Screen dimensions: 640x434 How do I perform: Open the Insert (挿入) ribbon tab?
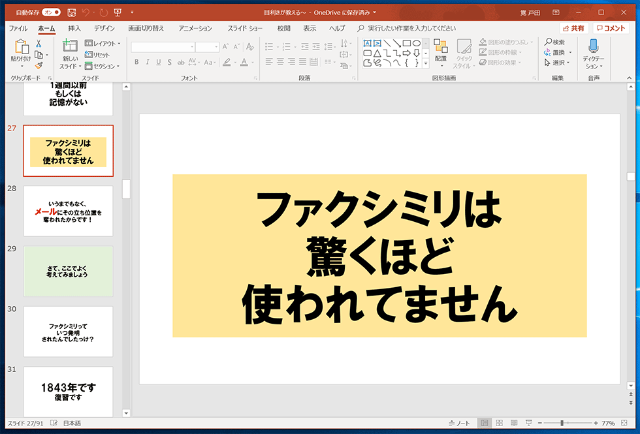coord(74,28)
